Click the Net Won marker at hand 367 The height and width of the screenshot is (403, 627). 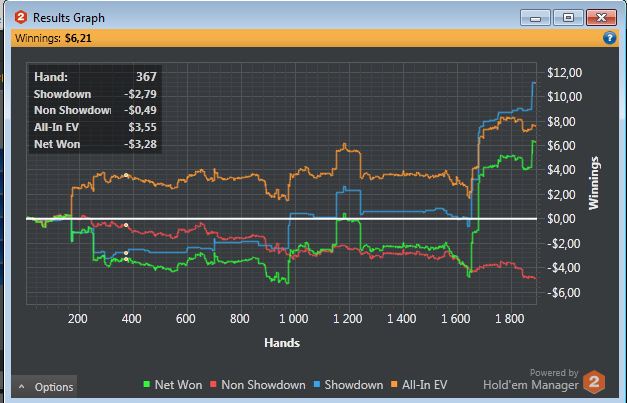(x=126, y=259)
